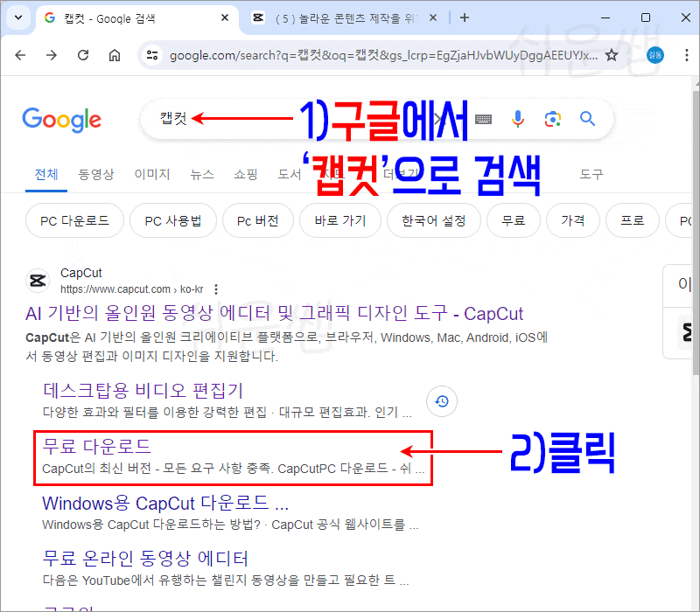The height and width of the screenshot is (612, 700).
Task: Click the history clock icon beside 데스크탑용 비디오 편집기
Action: coord(441,401)
